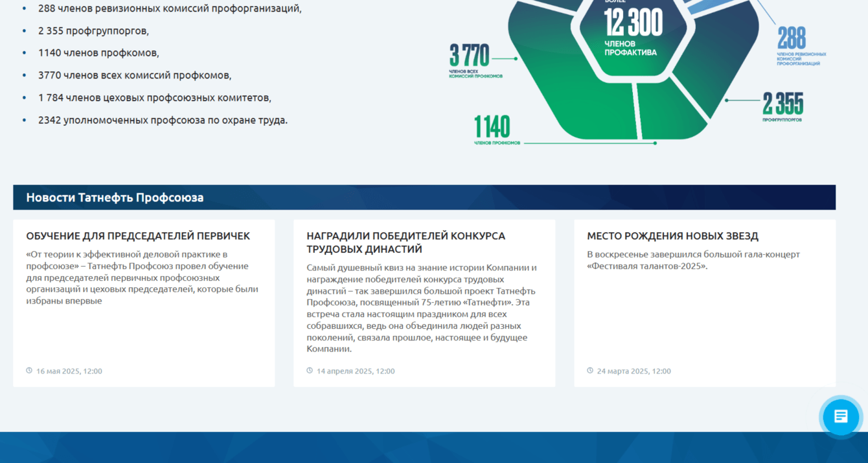Click list item '1140 членов профкомов'

[98, 53]
